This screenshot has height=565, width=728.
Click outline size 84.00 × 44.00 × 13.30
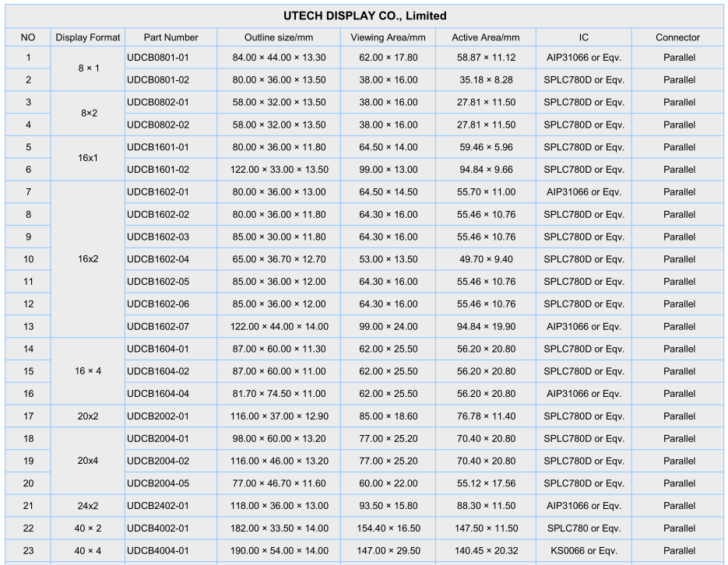click(x=279, y=58)
